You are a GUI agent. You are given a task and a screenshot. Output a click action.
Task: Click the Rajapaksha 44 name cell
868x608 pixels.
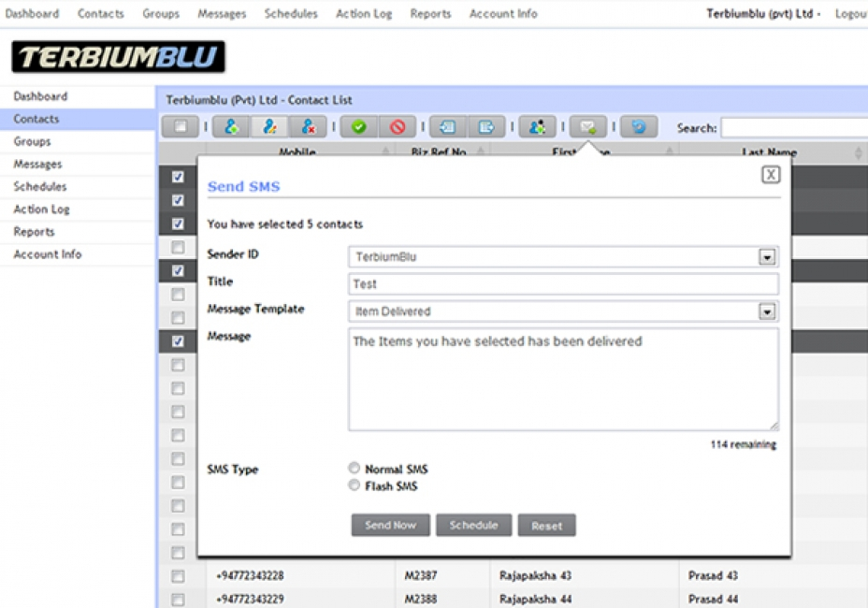coord(535,600)
